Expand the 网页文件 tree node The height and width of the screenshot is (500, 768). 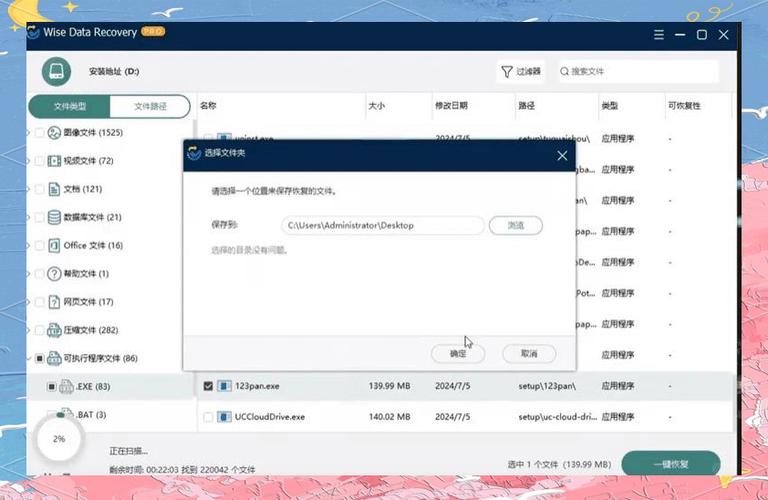point(28,302)
